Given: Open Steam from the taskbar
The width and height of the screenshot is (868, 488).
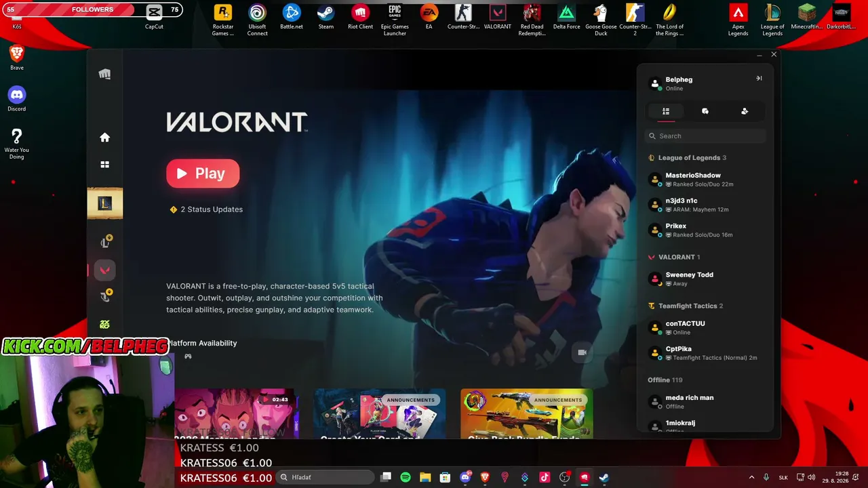Looking at the screenshot, I should (x=604, y=477).
